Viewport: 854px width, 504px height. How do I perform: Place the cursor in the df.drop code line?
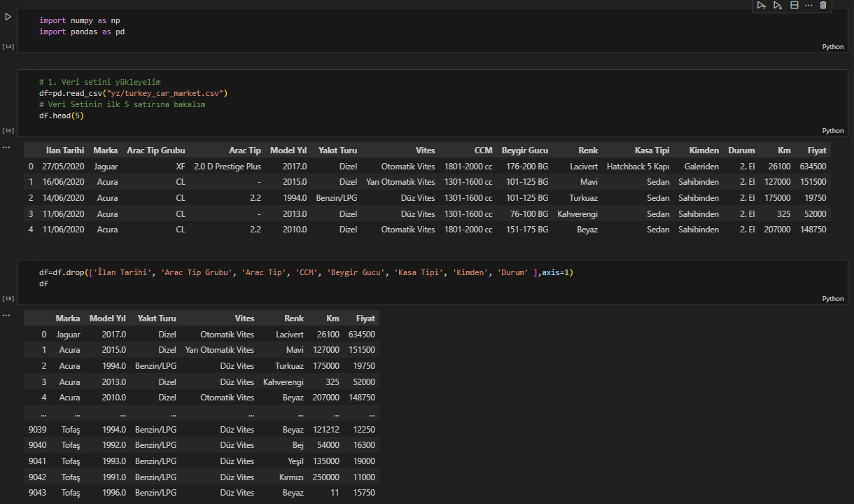[280, 272]
